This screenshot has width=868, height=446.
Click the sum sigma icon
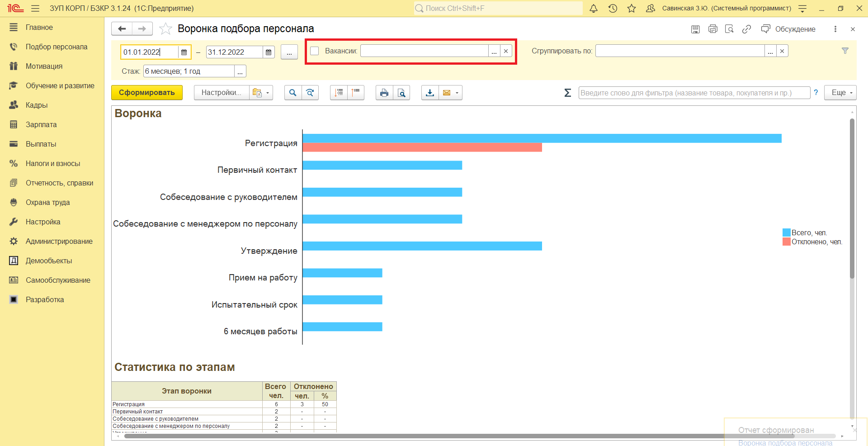[x=568, y=93]
